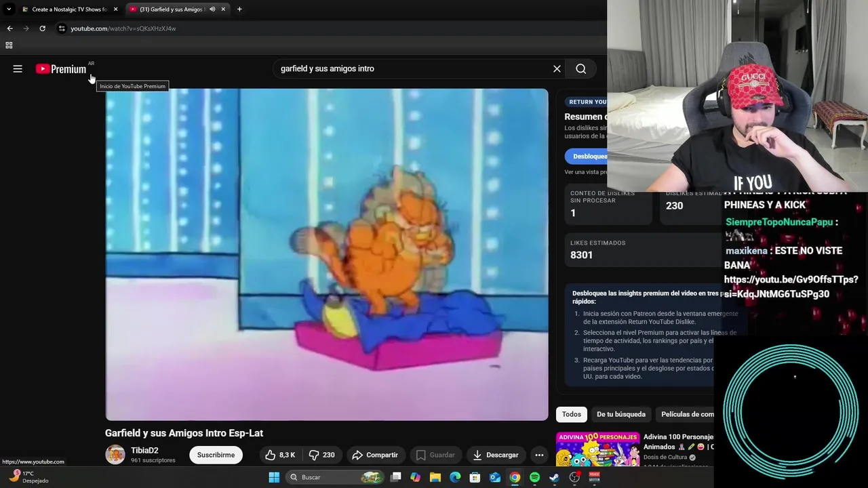The image size is (868, 488).
Task: Click the magnifier search button
Action: point(581,68)
